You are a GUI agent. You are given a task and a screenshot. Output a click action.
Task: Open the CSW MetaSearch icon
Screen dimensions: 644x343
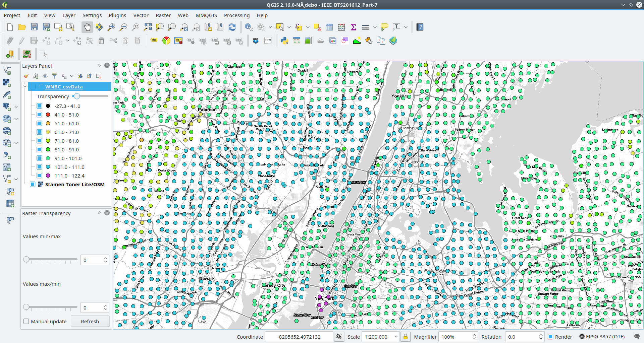coord(268,41)
